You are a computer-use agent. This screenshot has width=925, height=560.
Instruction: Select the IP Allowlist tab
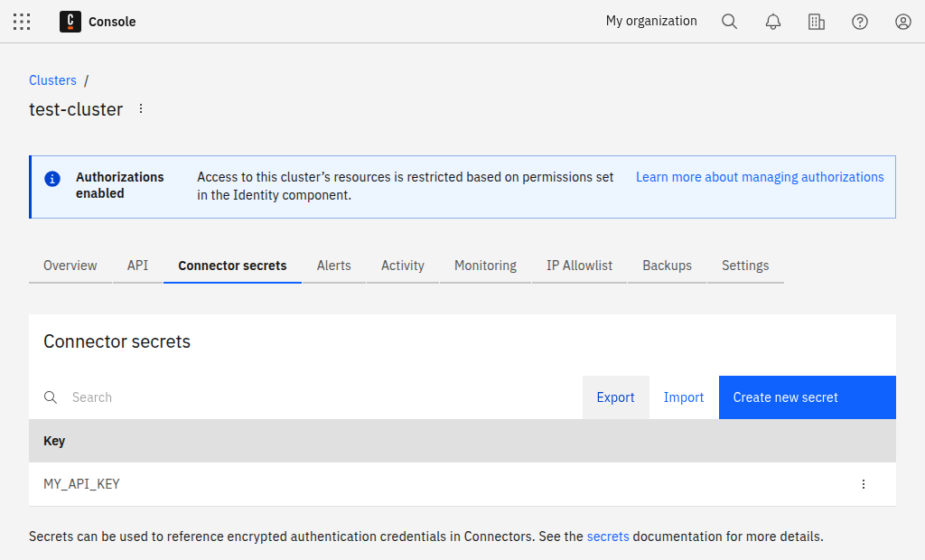[x=579, y=266]
